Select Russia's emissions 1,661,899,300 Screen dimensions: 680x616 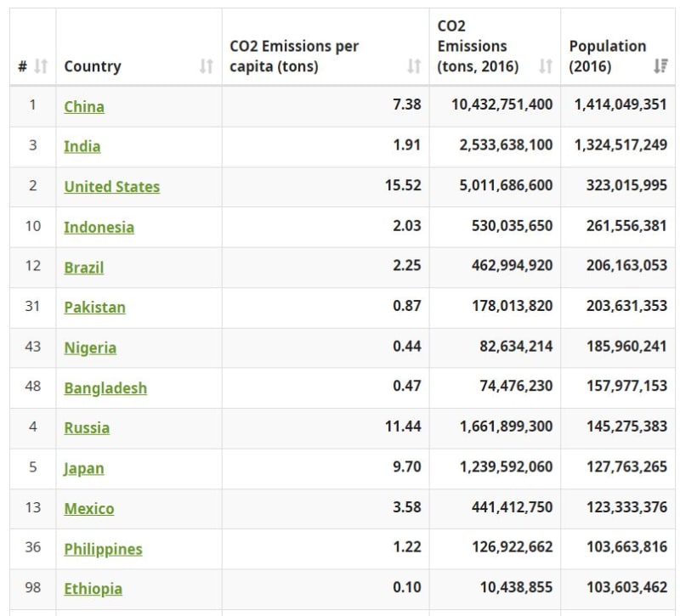[506, 427]
